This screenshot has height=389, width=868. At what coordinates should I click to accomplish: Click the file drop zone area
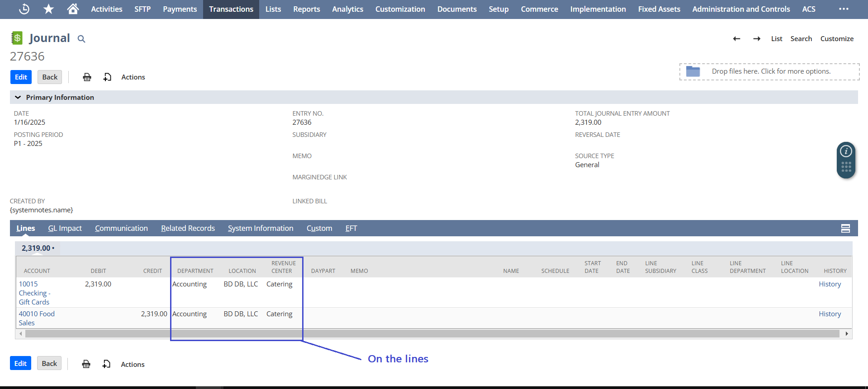click(769, 72)
